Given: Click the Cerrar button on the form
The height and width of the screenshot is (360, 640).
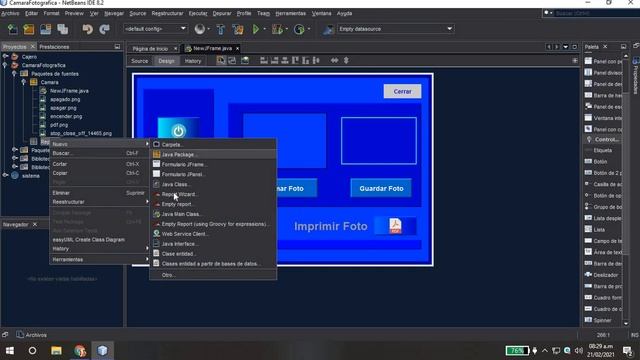Looking at the screenshot, I should tap(402, 91).
